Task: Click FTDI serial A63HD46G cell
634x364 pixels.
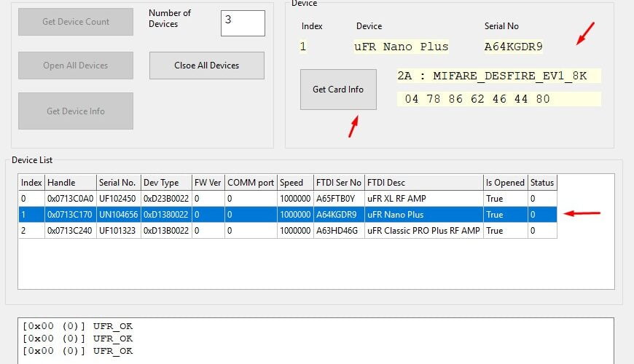Action: point(339,231)
